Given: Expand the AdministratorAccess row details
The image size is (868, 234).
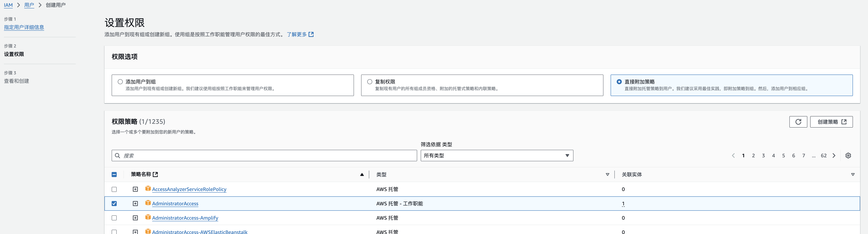Looking at the screenshot, I should point(135,203).
